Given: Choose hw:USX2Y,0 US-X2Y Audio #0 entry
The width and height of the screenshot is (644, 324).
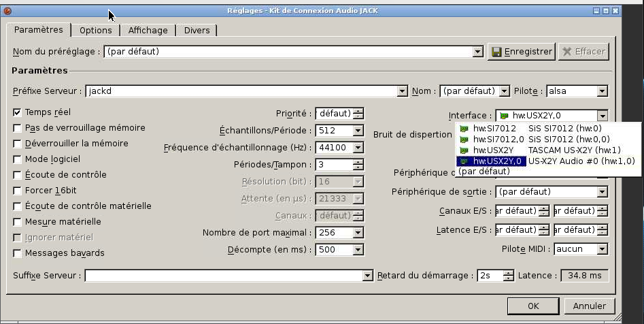Looking at the screenshot, I should pos(547,161).
